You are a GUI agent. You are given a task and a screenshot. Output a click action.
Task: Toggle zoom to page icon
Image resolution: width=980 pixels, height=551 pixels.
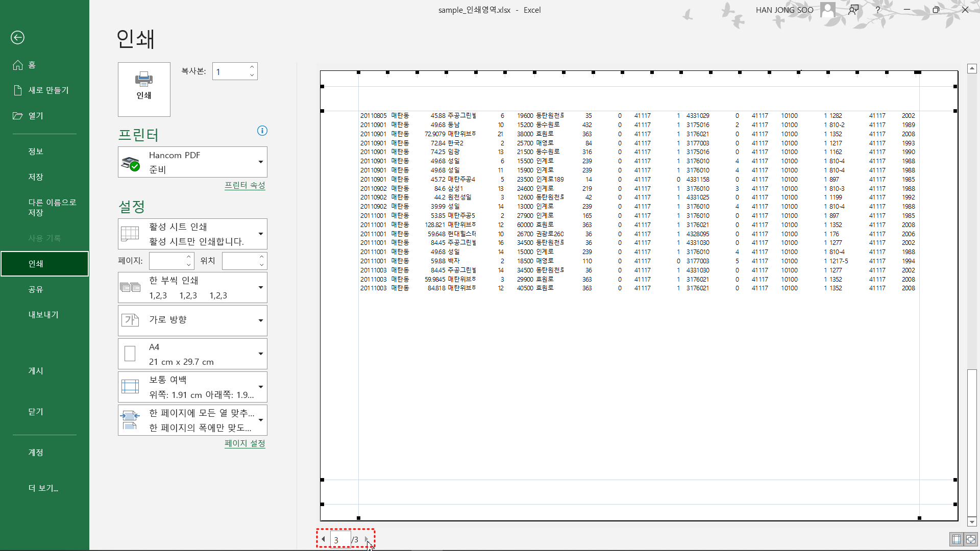pyautogui.click(x=971, y=539)
